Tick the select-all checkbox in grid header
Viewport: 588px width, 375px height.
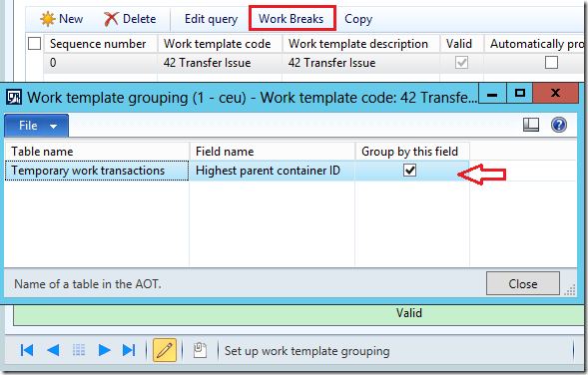35,44
